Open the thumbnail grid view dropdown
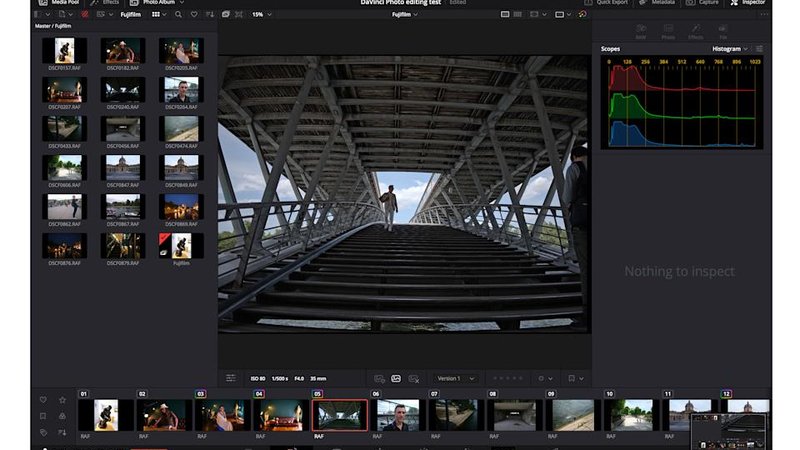 (x=159, y=14)
